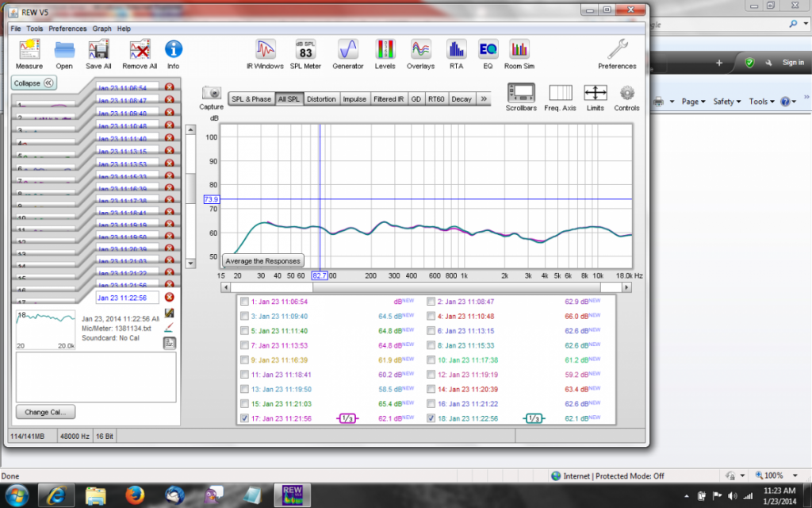Click the measurement 18 thumbnail preview
The image size is (812, 508).
(x=45, y=329)
